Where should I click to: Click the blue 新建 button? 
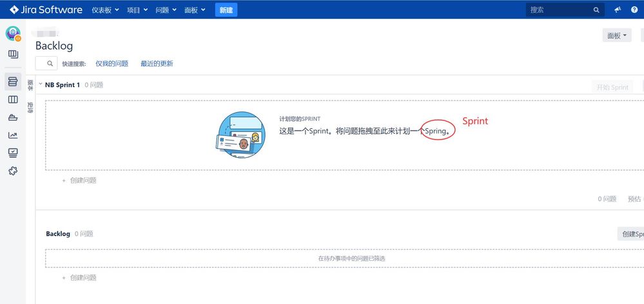(226, 10)
